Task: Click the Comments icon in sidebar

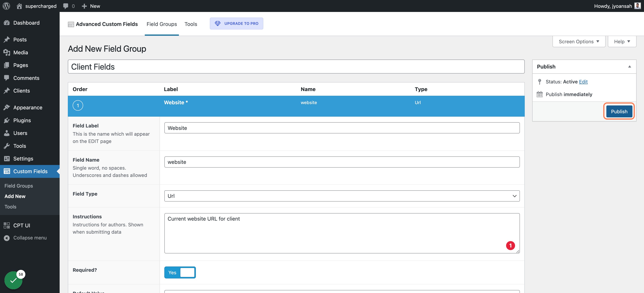Action: point(7,78)
